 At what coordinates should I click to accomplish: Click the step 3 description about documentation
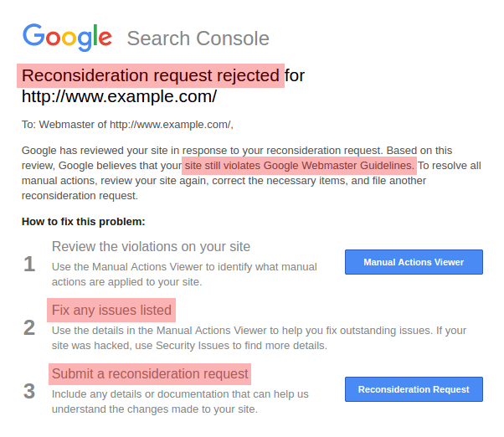(x=180, y=401)
